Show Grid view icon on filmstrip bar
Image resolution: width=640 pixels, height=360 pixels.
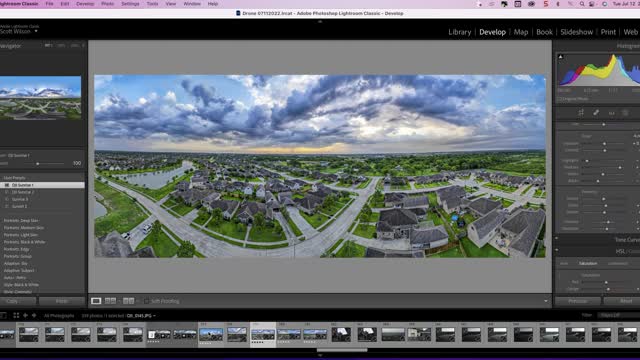click(x=16, y=316)
